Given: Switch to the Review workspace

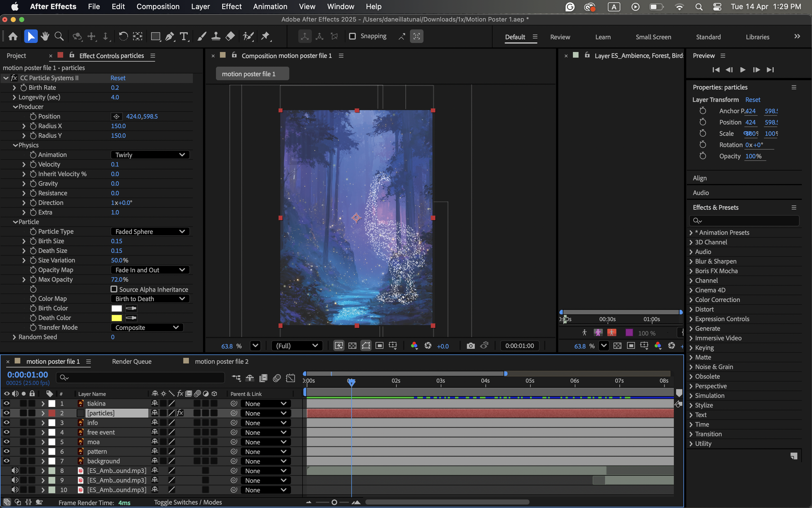Looking at the screenshot, I should (x=560, y=37).
